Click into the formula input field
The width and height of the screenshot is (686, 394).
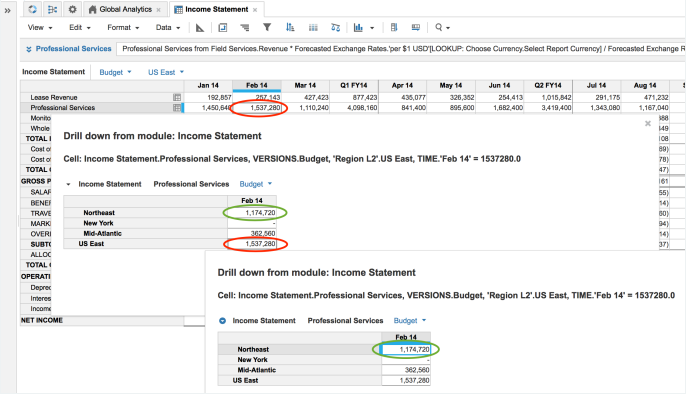(x=401, y=49)
